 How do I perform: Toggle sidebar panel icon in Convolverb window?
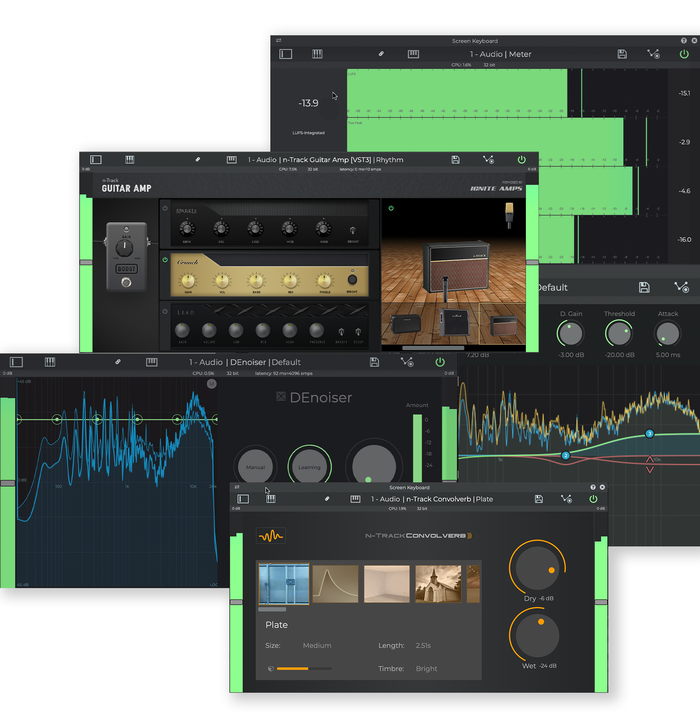tap(243, 499)
